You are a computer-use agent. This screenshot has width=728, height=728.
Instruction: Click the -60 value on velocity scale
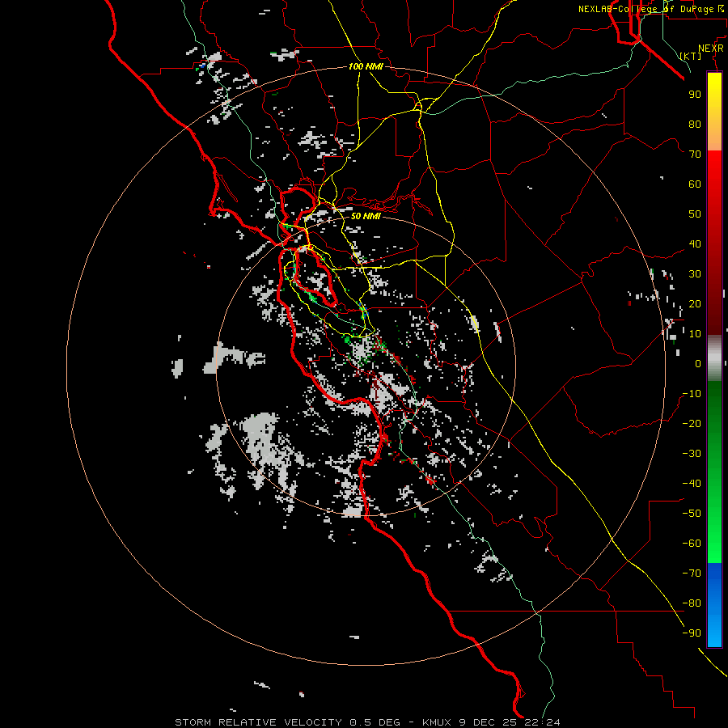pyautogui.click(x=692, y=544)
